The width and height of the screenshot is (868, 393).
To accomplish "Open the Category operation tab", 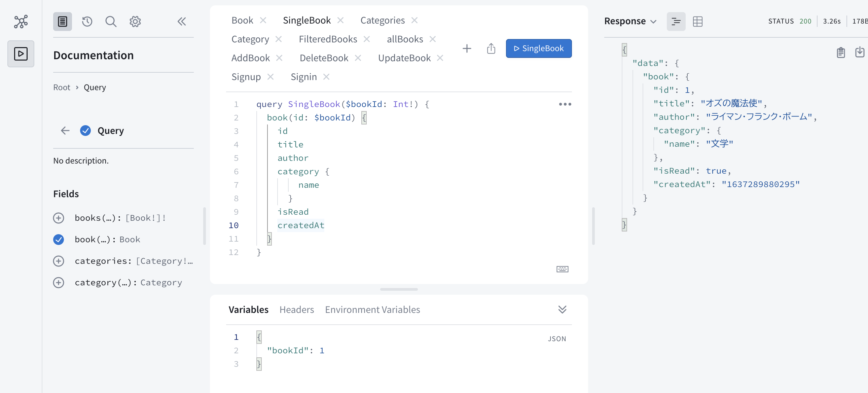I will click(x=250, y=39).
